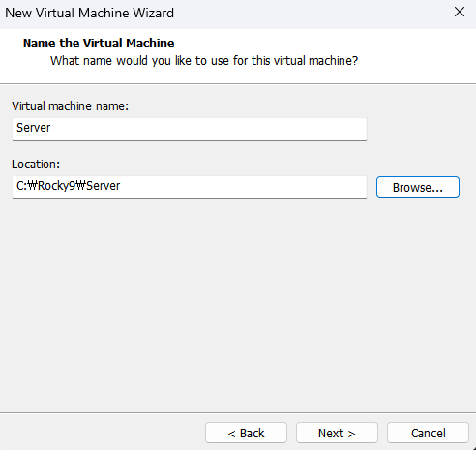Viewport: 476px width, 450px height.
Task: Click the Location path input field
Action: pyautogui.click(x=190, y=187)
